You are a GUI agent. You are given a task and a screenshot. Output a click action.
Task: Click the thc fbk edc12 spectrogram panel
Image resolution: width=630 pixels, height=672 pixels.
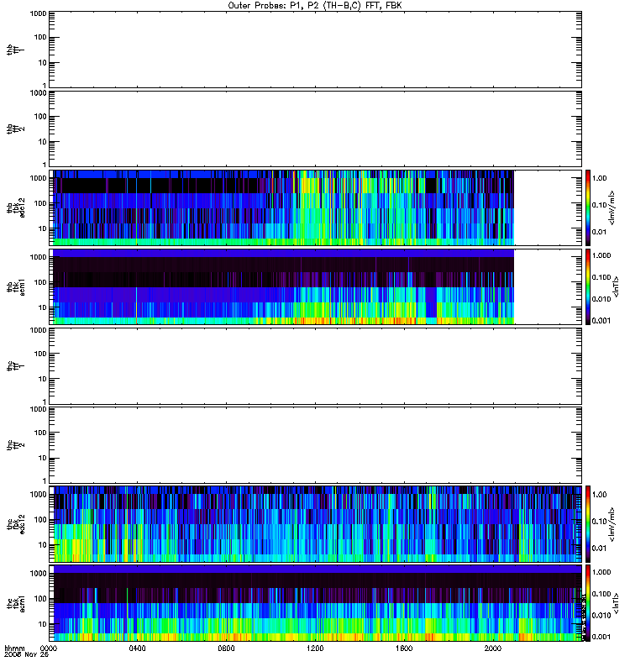coord(316,524)
